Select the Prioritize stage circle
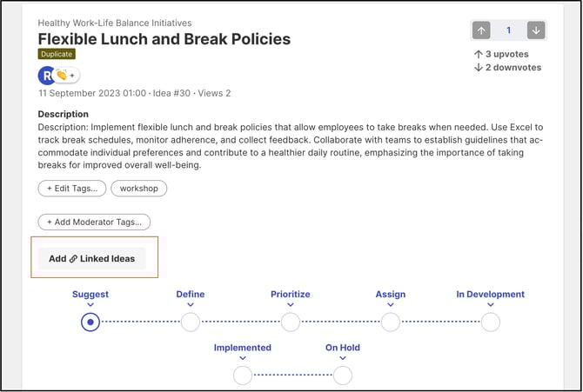The image size is (583, 392). pos(291,322)
